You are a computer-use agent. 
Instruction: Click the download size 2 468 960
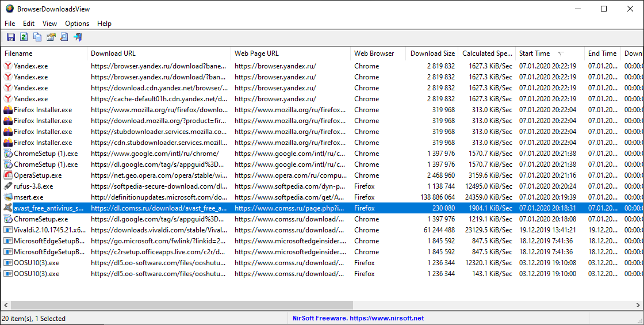(x=441, y=175)
